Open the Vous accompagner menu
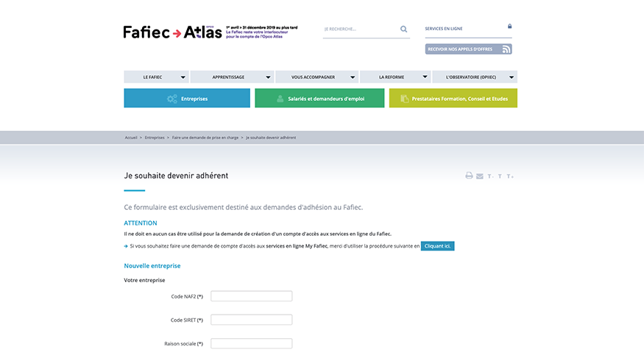The height and width of the screenshot is (361, 644). click(316, 77)
